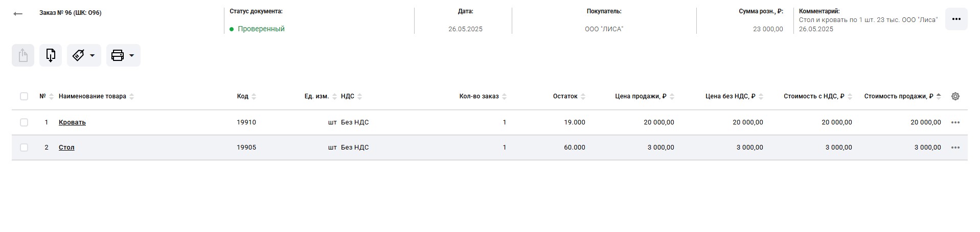Open order header more options menu
980x232 pixels.
pyautogui.click(x=956, y=19)
